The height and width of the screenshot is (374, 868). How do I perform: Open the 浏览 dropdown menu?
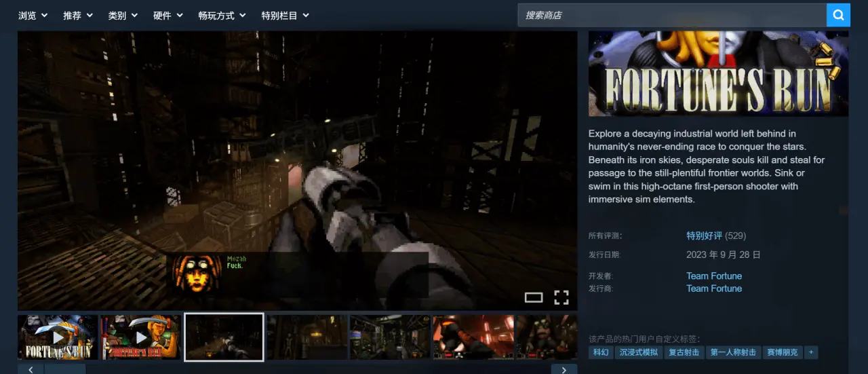(33, 16)
